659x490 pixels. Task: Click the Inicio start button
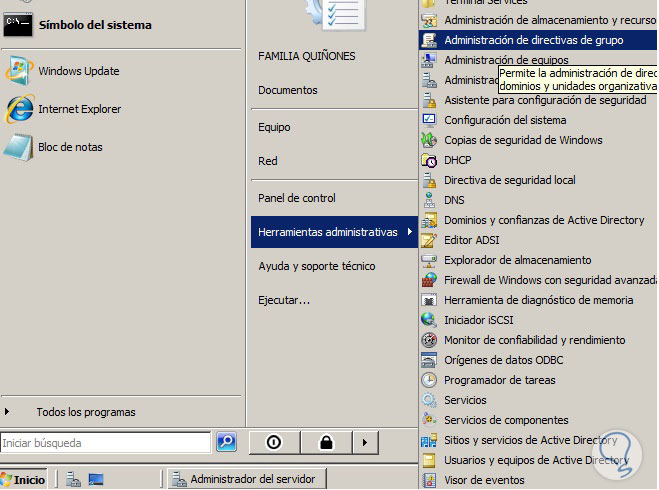pos(24,479)
